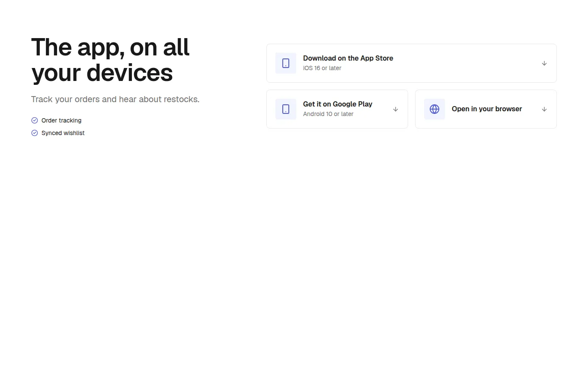The width and height of the screenshot is (588, 368).
Task: Click the down arrow on Google Play card
Action: pos(396,109)
